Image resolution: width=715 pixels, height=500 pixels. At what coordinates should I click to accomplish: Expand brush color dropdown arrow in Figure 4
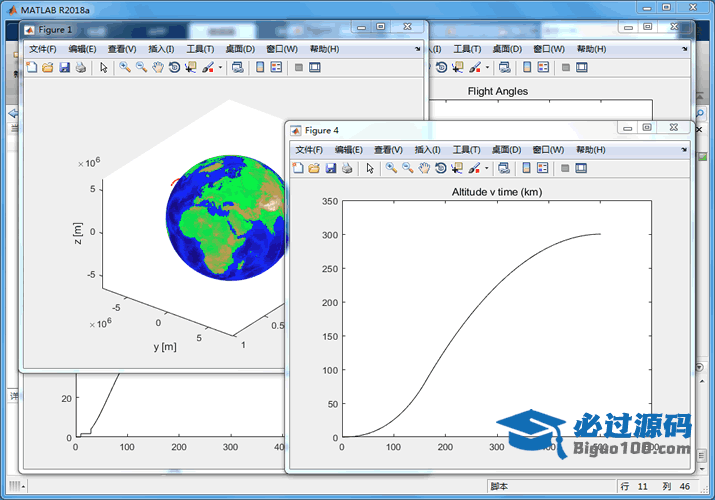coord(487,169)
